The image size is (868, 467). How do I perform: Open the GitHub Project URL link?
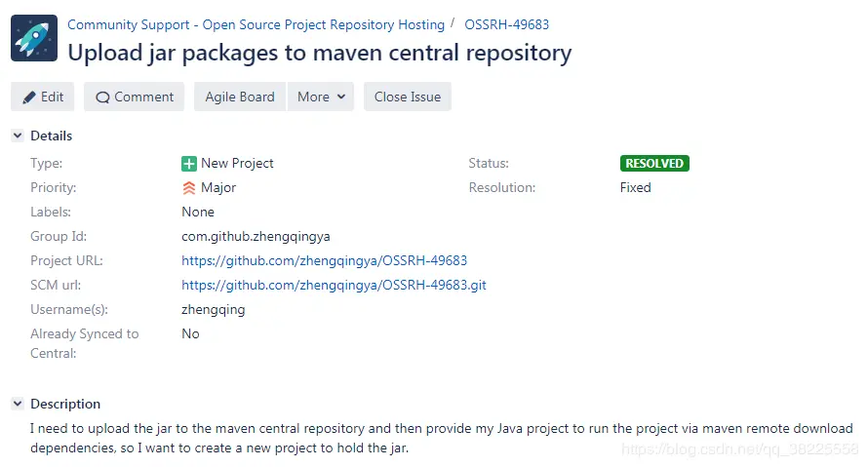[324, 260]
